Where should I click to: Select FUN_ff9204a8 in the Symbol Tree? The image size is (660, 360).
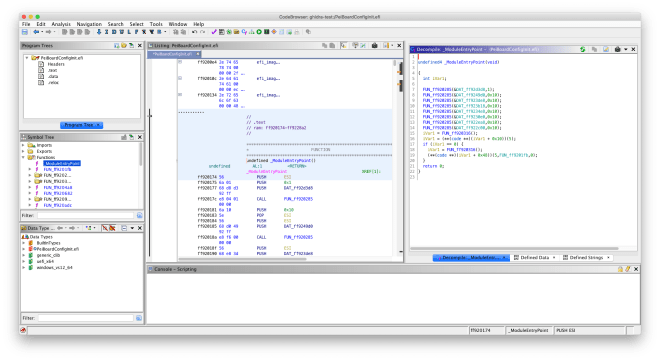[x=58, y=187]
